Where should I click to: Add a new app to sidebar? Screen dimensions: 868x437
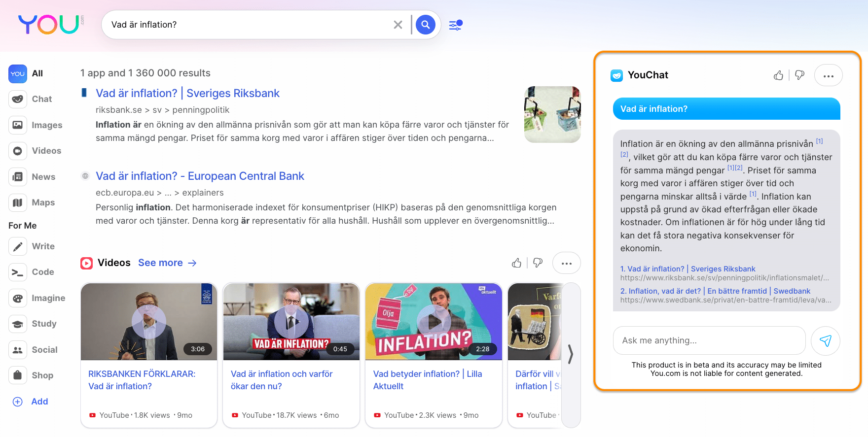(30, 402)
